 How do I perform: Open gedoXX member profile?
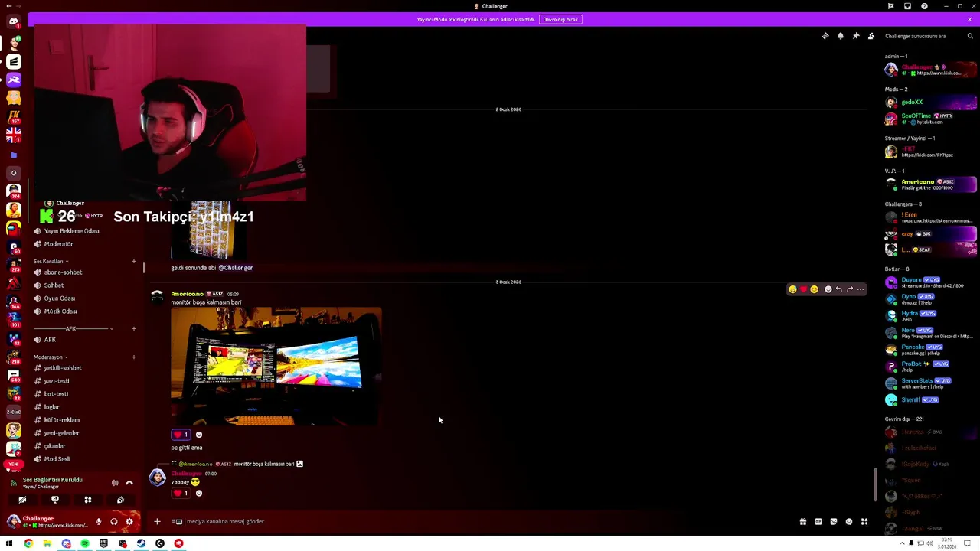[x=930, y=103]
